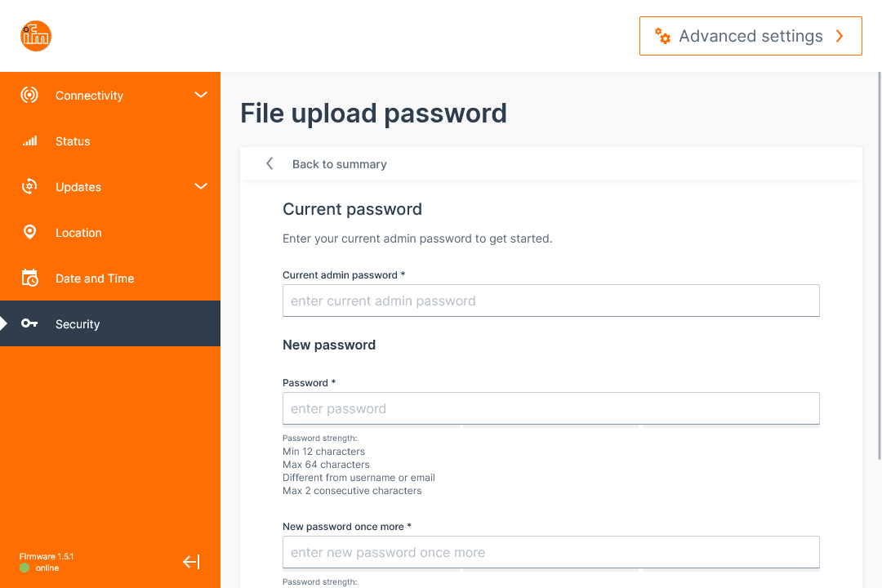The height and width of the screenshot is (588, 882).
Task: Open the Status menu item
Action: [x=73, y=141]
